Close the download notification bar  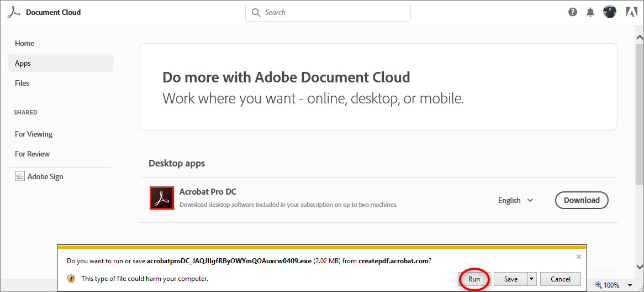[x=579, y=257]
